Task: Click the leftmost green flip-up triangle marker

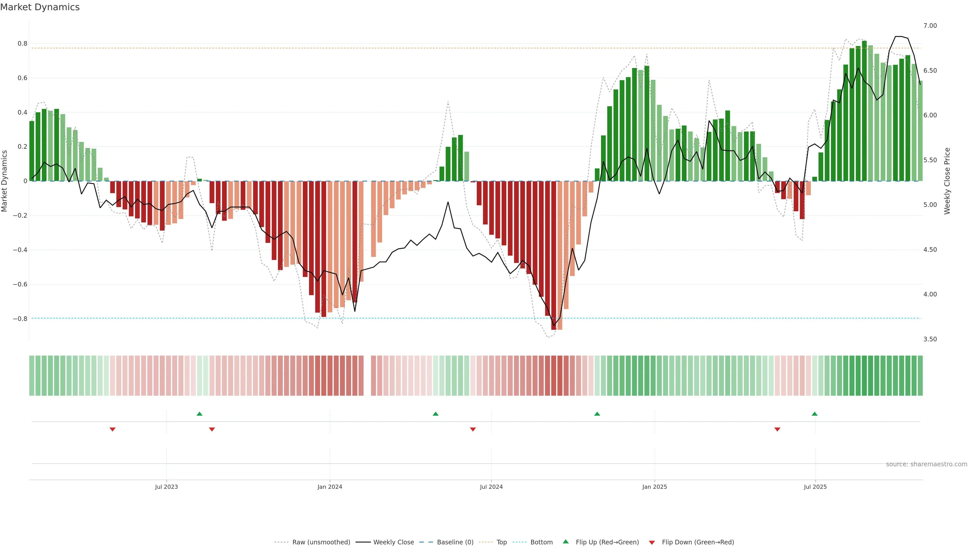Action: point(199,414)
